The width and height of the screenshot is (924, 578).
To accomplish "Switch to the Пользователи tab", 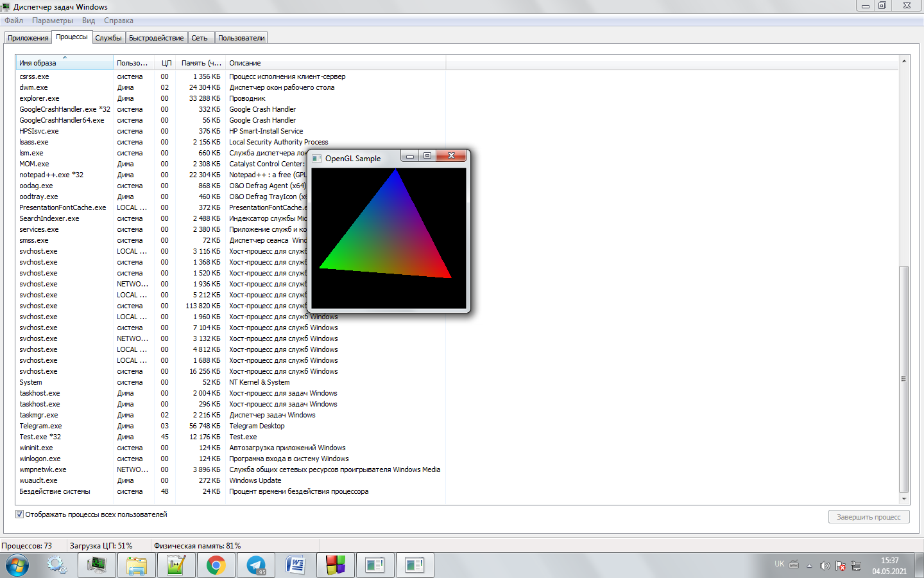I will tap(241, 38).
